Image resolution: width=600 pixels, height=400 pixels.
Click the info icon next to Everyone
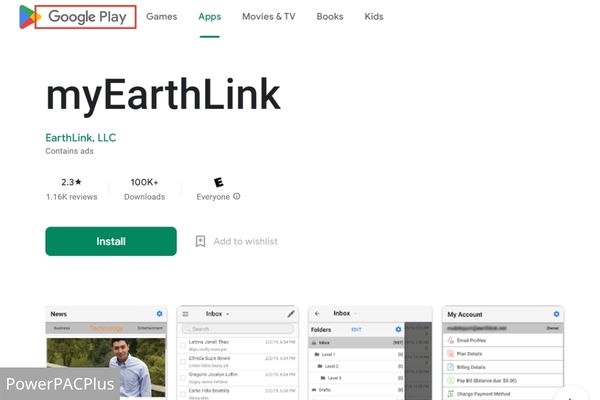237,196
